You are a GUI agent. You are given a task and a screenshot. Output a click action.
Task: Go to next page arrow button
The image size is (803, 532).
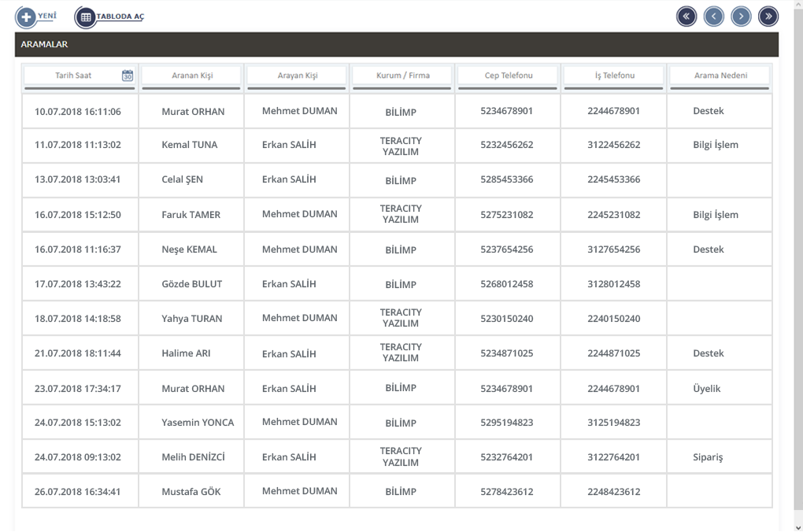coord(741,17)
